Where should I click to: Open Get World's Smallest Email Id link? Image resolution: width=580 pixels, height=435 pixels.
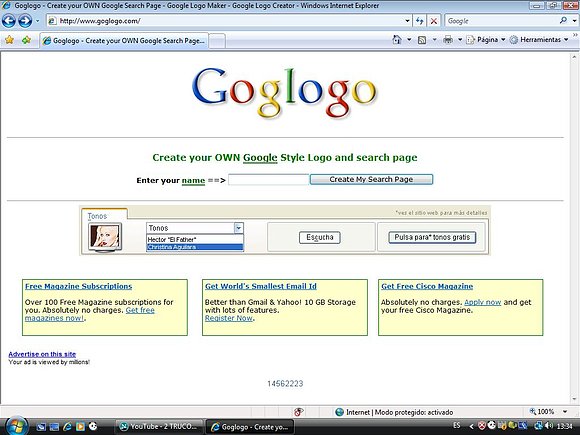coord(261,286)
